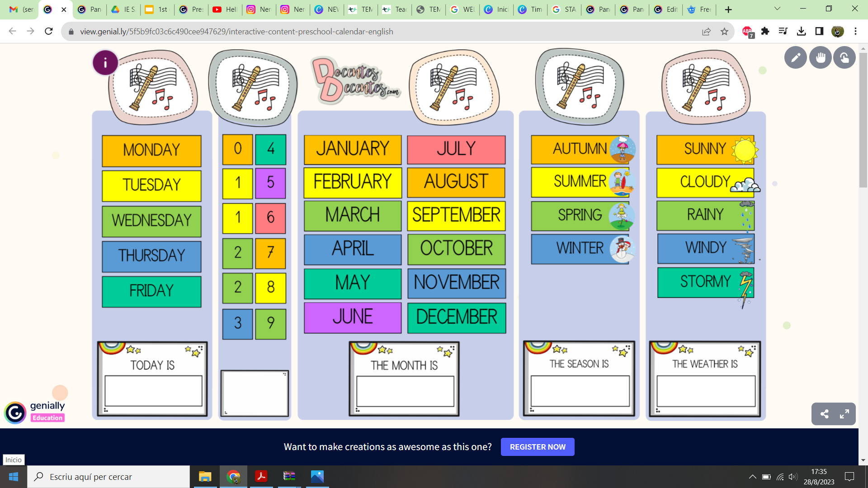The width and height of the screenshot is (868, 488).
Task: Open Adobe Acrobat from the taskbar
Action: pyautogui.click(x=261, y=477)
